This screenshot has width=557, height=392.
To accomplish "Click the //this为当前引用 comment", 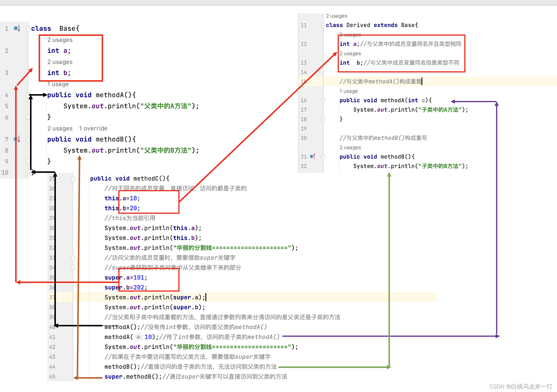I will click(x=130, y=218).
